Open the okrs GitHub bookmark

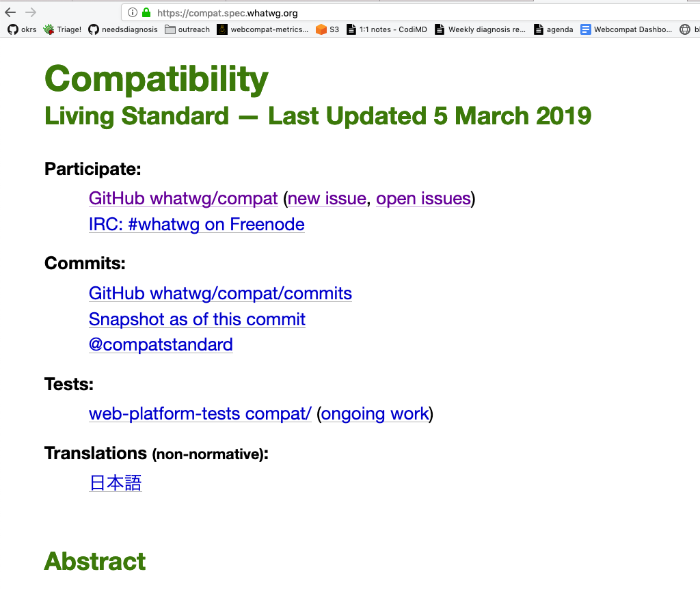[x=22, y=29]
